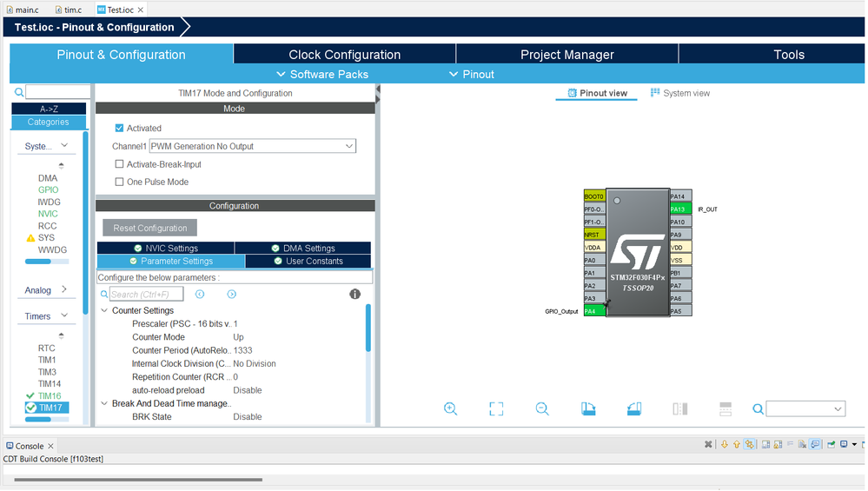868x491 pixels.
Task: Open the parameter info icon
Action: coord(354,294)
